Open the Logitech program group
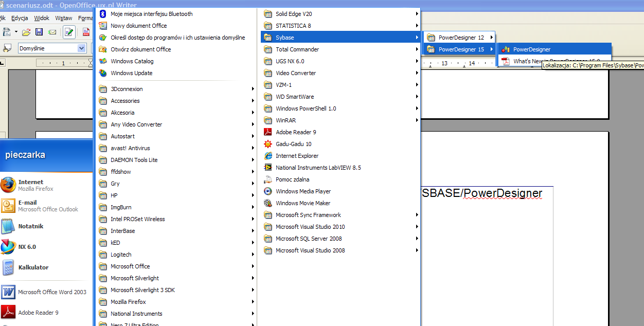The width and height of the screenshot is (644, 326). point(175,255)
